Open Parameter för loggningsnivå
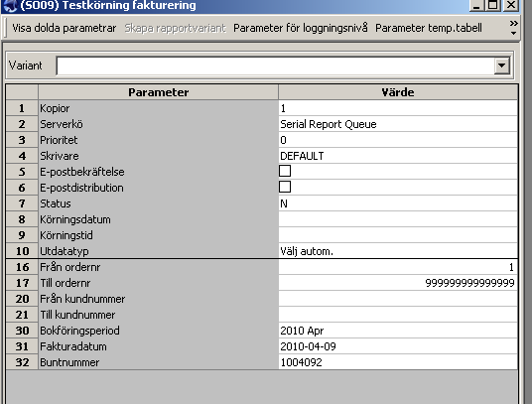The image size is (532, 404). tap(301, 28)
